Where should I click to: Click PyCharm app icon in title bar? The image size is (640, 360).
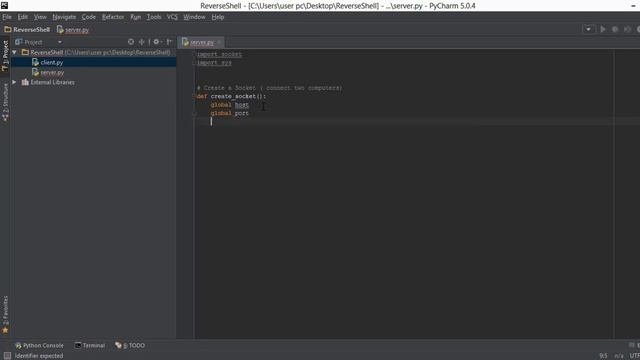(x=4, y=5)
